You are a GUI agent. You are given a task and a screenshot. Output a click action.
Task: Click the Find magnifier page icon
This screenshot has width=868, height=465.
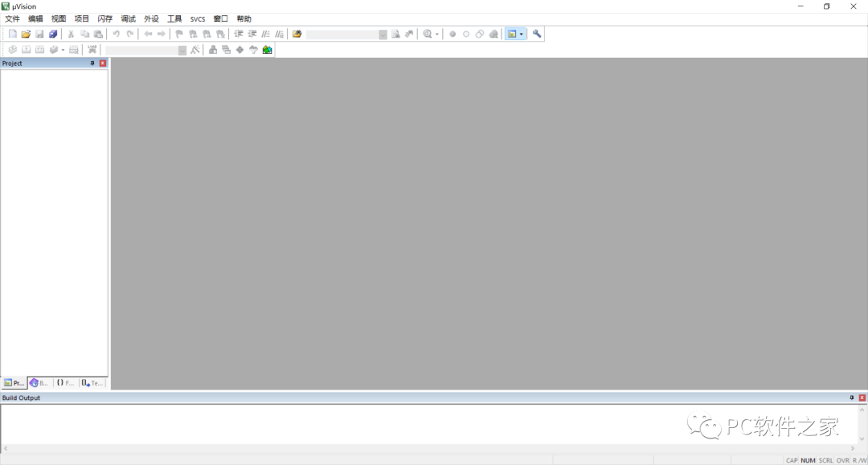(x=395, y=34)
